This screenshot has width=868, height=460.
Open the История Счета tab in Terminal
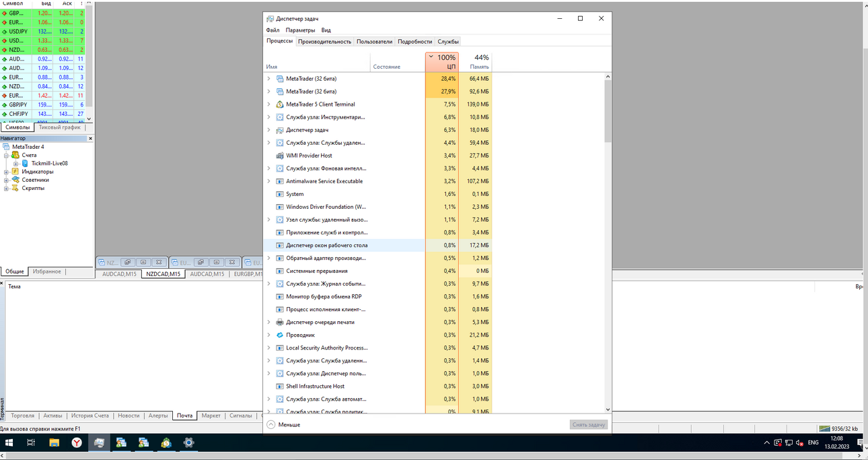(x=90, y=416)
